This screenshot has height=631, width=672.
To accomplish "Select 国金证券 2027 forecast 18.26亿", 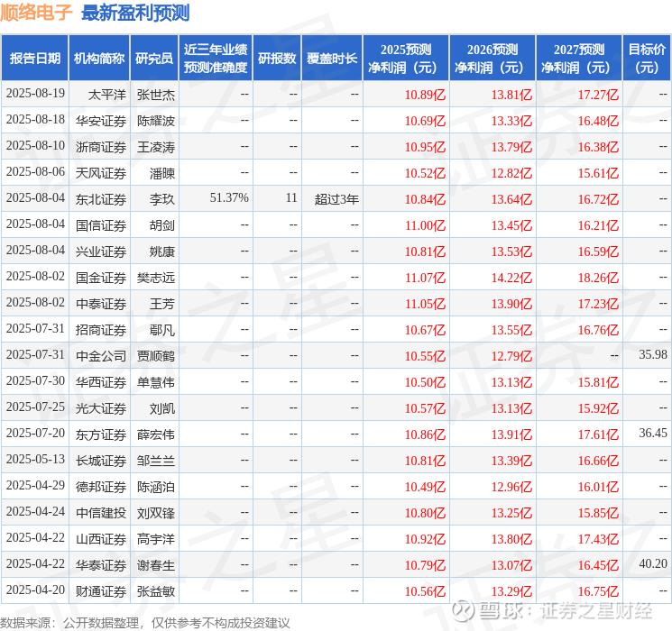I will coord(598,278).
